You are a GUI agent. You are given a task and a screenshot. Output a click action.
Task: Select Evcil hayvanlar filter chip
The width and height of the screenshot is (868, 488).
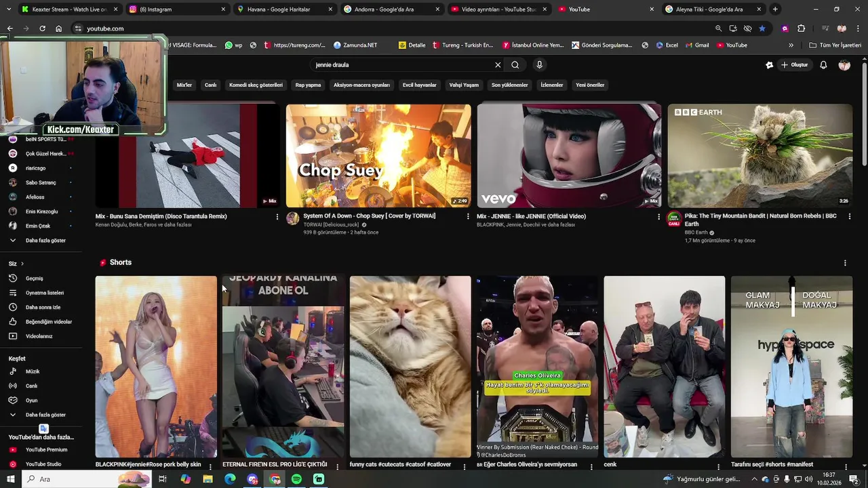coord(419,85)
